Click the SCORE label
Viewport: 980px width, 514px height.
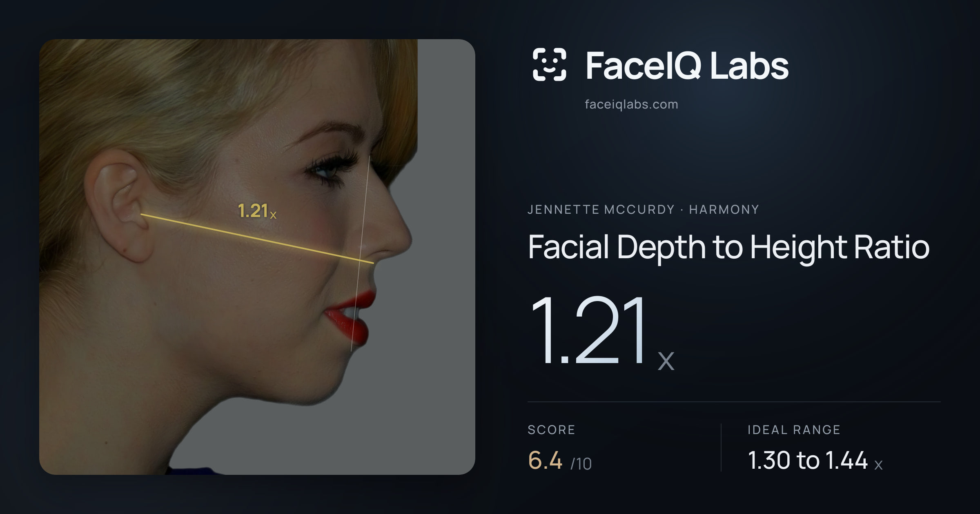[551, 430]
